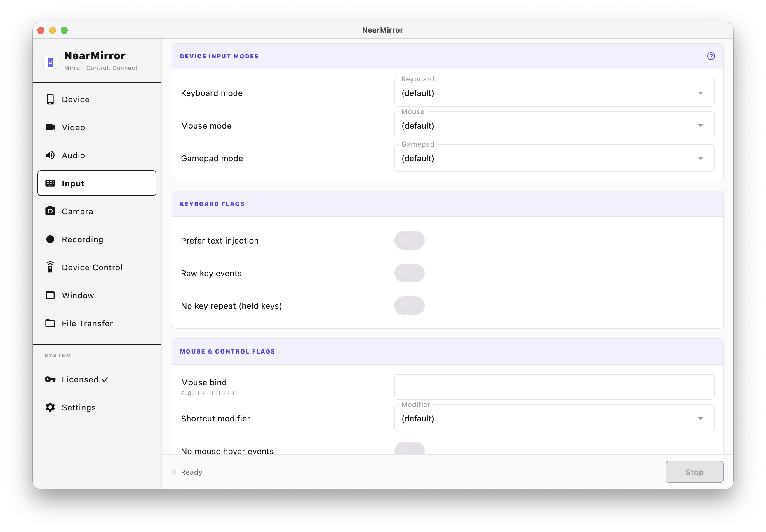Image resolution: width=766 pixels, height=532 pixels.
Task: Click the Mouse bind text field
Action: point(554,387)
